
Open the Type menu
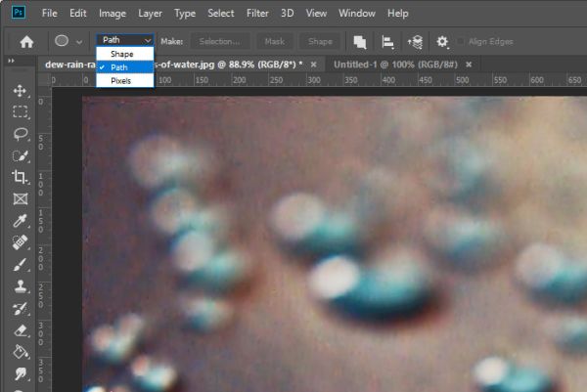(x=185, y=14)
